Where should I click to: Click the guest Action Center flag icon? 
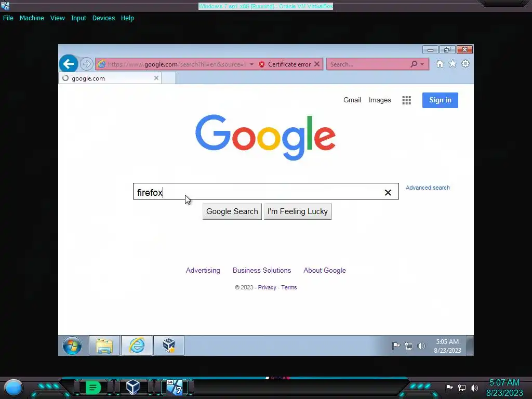pyautogui.click(x=396, y=345)
